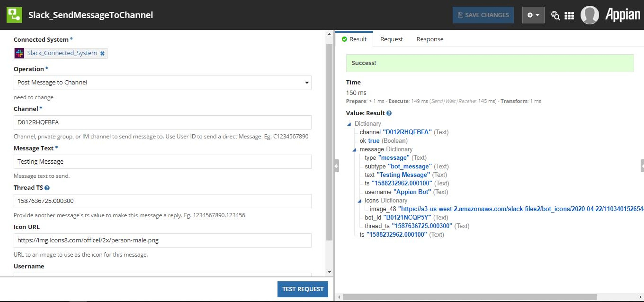Screen dimensions: 644x302
Task: Open the Operation dropdown Post Message to Channel
Action: coord(163,83)
